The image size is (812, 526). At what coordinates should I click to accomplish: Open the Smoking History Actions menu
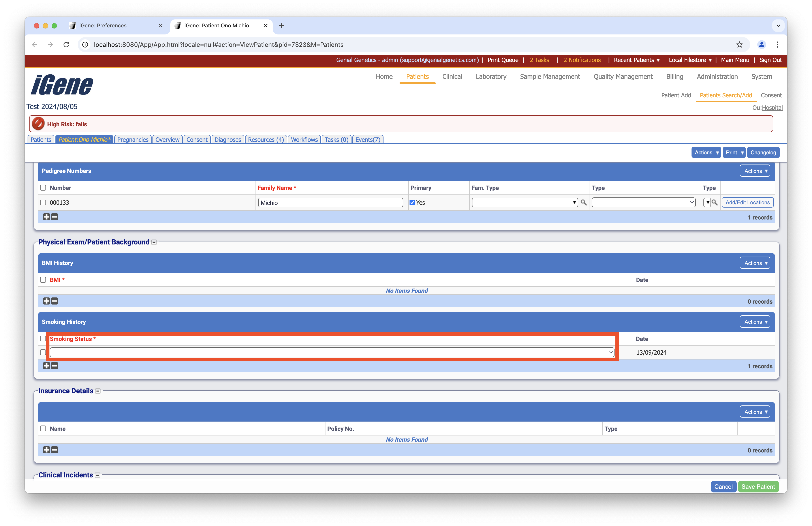tap(755, 322)
